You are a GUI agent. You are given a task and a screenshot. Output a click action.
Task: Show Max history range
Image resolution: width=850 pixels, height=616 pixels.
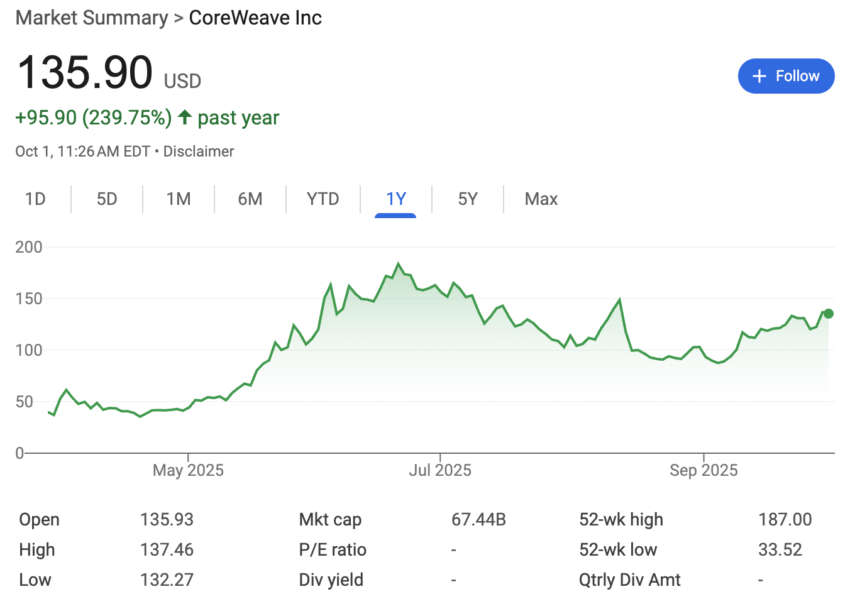point(541,199)
